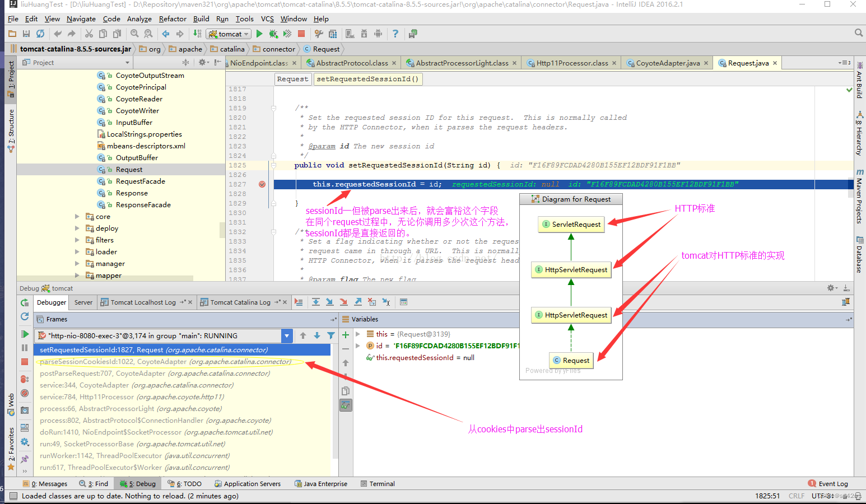Open the Navigate menu
The image size is (866, 504).
click(x=81, y=18)
